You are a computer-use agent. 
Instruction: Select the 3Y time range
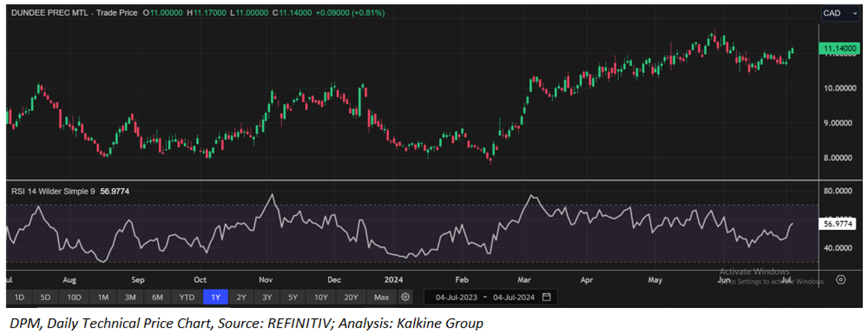267,297
